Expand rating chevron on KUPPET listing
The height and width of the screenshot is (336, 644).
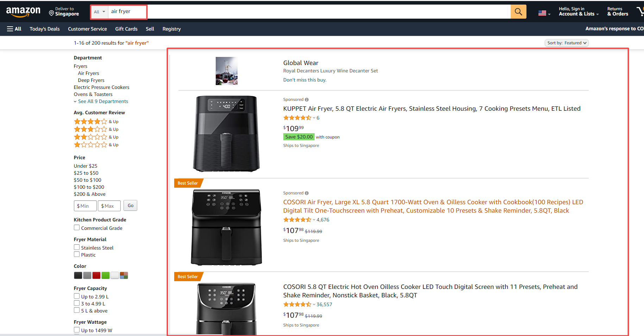point(314,118)
